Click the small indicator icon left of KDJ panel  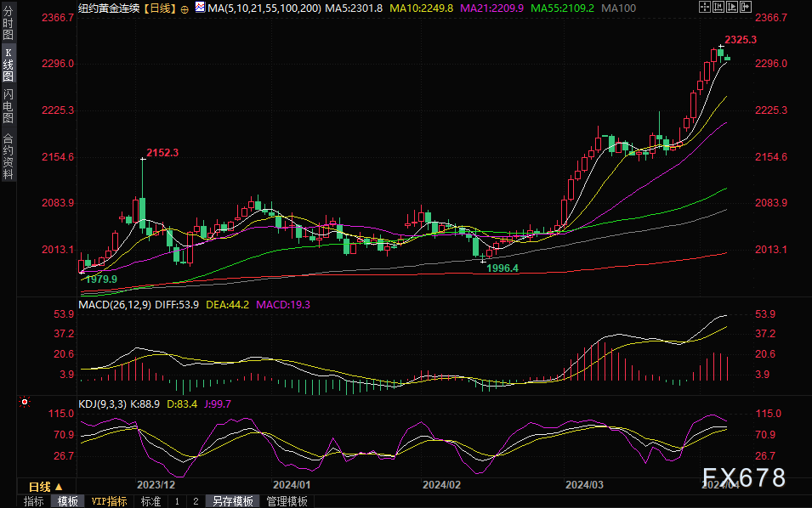coord(23,400)
